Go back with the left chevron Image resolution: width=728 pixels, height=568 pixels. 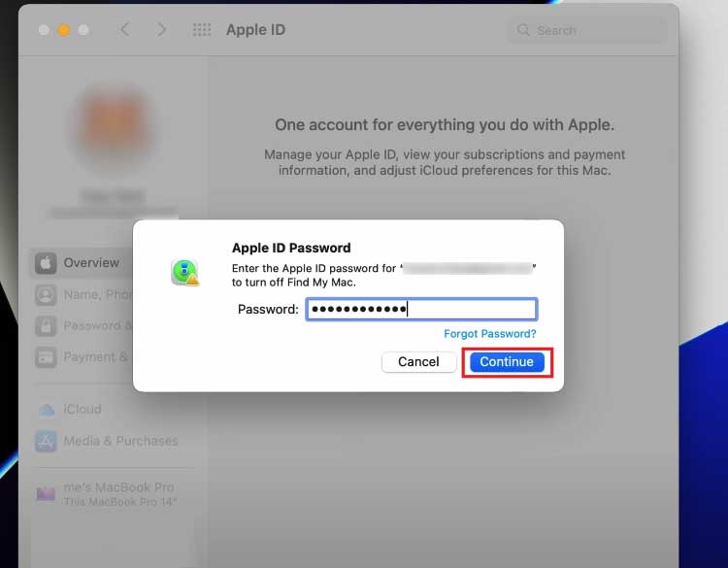point(124,30)
